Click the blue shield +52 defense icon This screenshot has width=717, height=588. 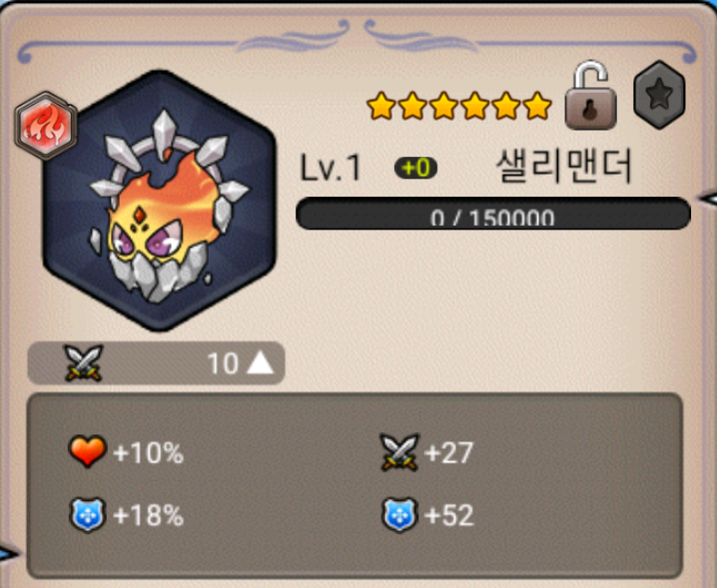pyautogui.click(x=399, y=515)
